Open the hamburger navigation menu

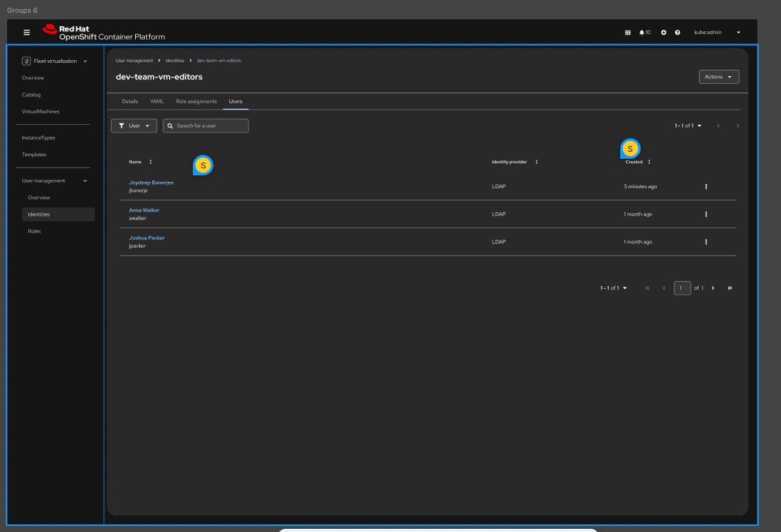coord(26,33)
